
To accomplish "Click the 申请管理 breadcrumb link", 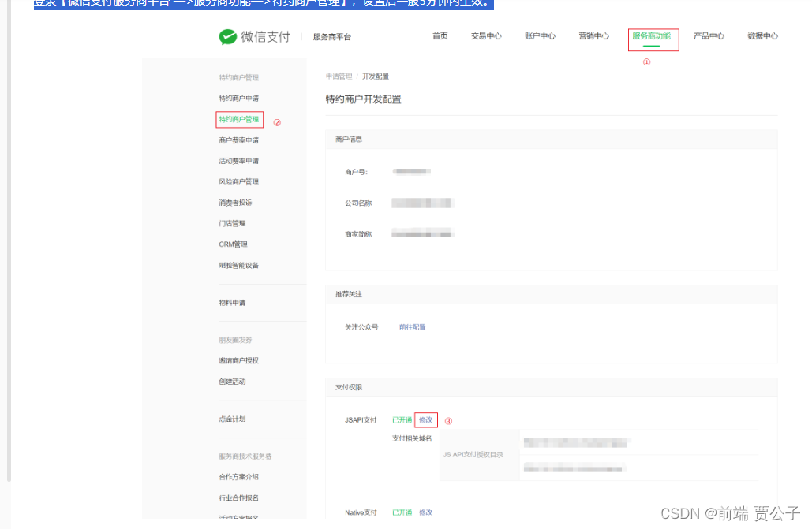I will pyautogui.click(x=339, y=76).
